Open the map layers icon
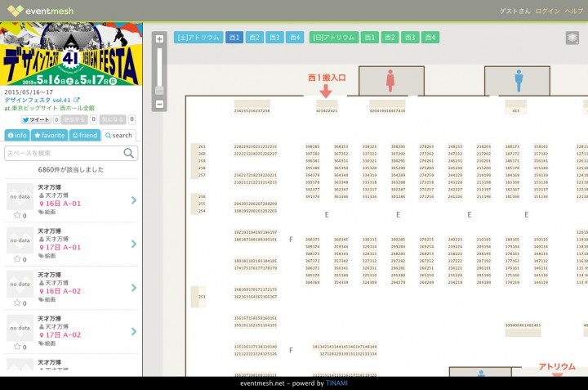The height and width of the screenshot is (390, 588). coord(572,38)
